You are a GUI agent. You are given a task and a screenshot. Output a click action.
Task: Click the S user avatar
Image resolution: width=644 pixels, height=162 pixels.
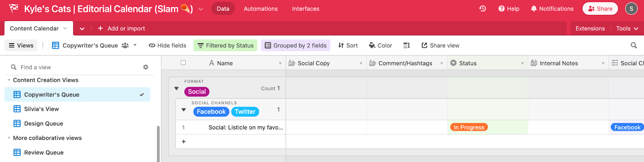631,8
